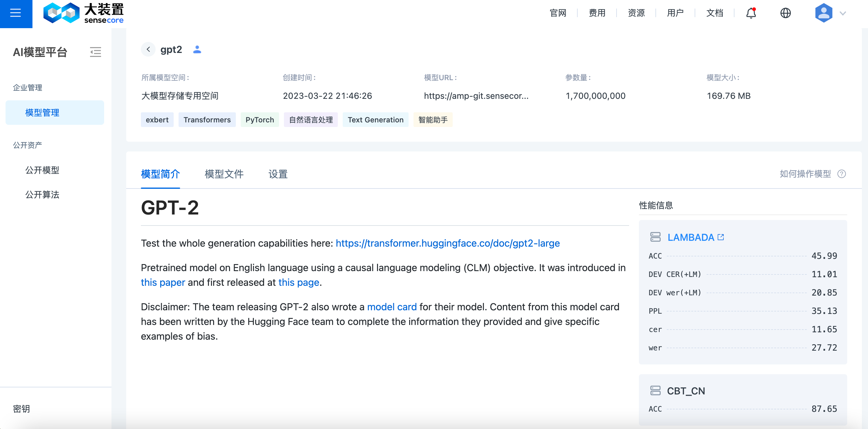The image size is (868, 429).
Task: Click the 企业管理 sidebar group label
Action: click(x=28, y=88)
